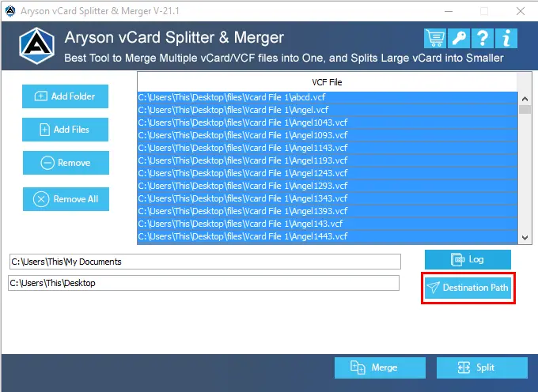Click the Add Files button
Viewport: 538px width, 392px height.
point(65,130)
